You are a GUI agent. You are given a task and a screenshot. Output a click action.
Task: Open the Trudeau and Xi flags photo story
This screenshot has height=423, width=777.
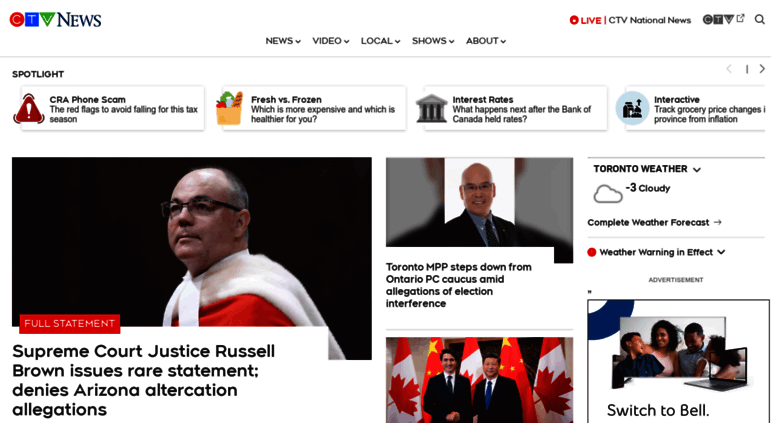tap(479, 380)
